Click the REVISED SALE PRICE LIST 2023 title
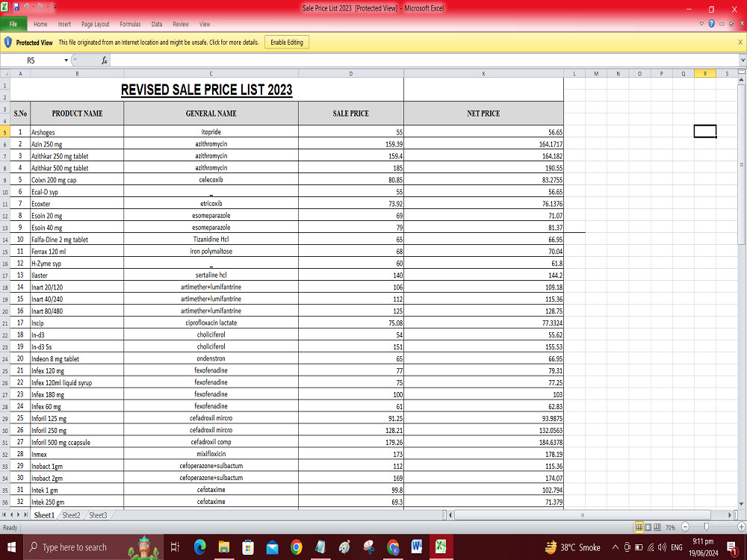747x560 pixels. click(x=207, y=90)
